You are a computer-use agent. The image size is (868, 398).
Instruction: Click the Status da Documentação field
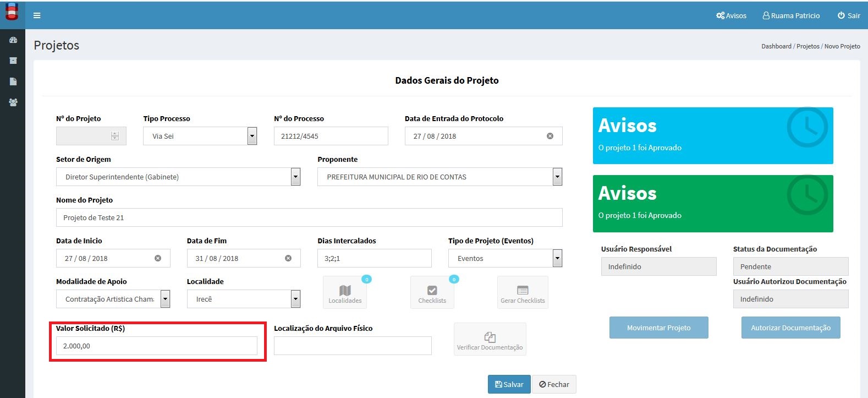tap(791, 266)
